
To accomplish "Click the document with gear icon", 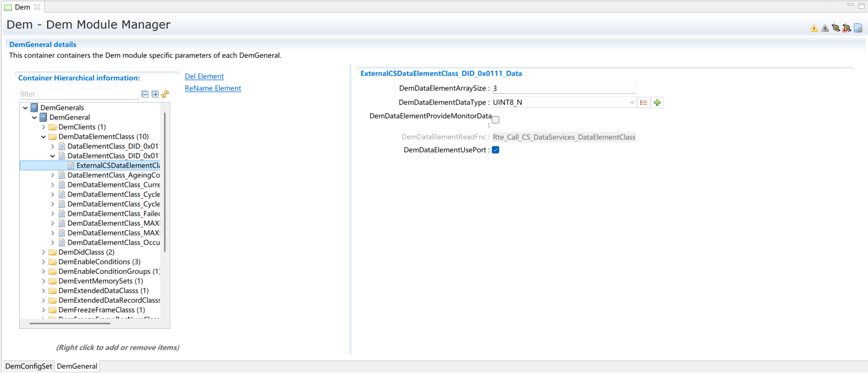I will pos(858,28).
